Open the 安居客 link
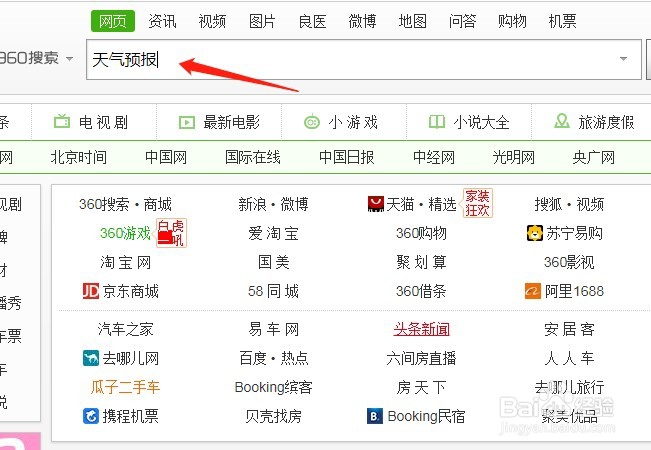 click(x=569, y=330)
